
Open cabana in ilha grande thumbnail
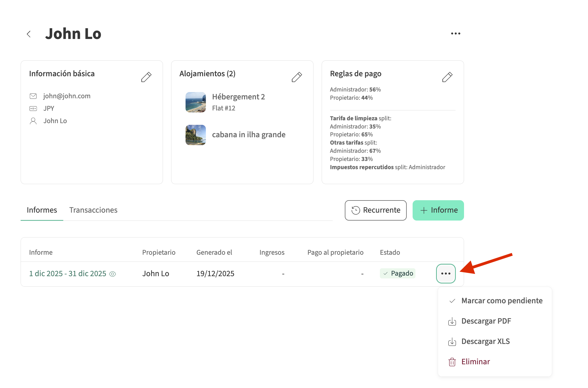tap(195, 135)
